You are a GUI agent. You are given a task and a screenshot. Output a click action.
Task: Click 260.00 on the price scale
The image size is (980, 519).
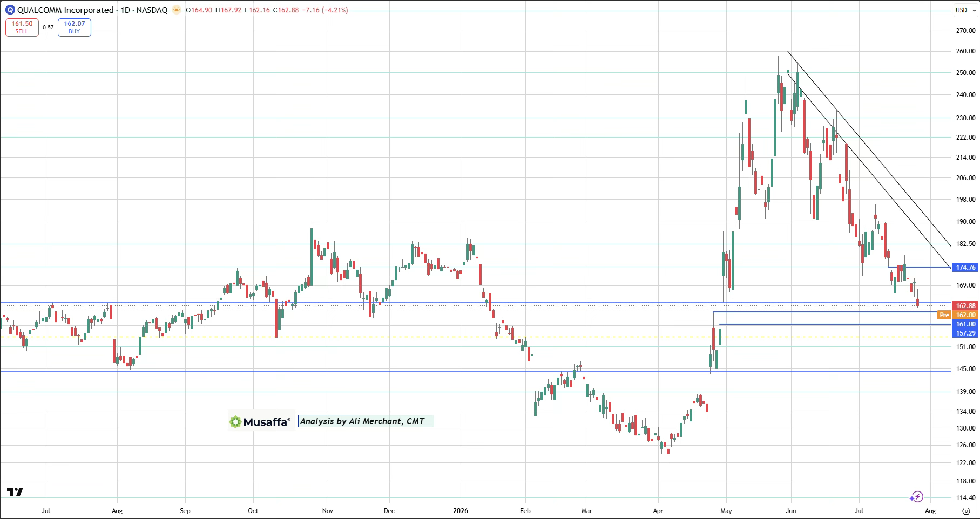(966, 51)
